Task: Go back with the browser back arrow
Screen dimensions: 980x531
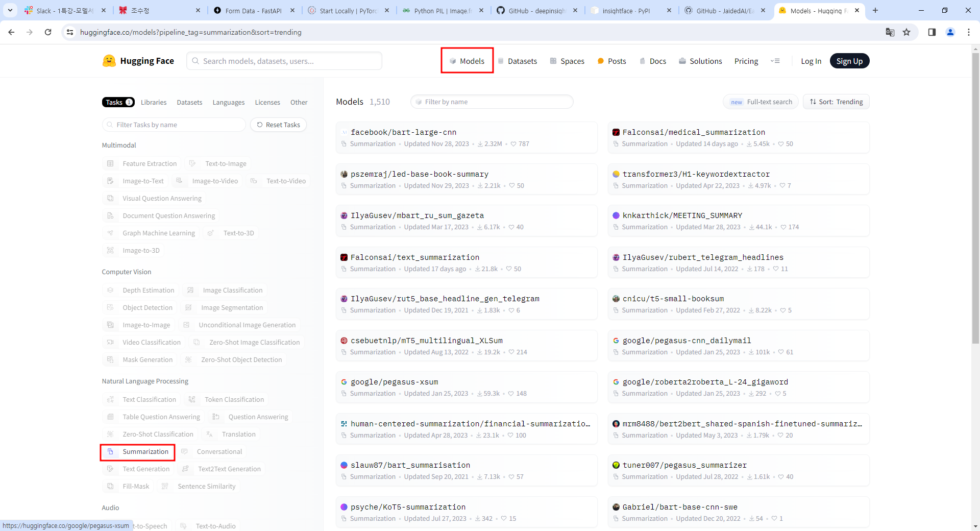Action: click(11, 32)
